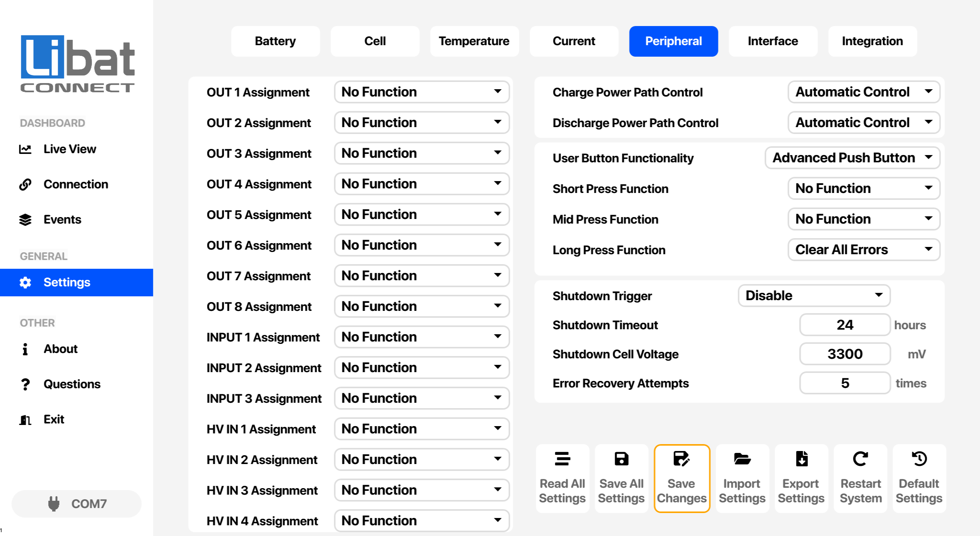Click the Default Settings history icon
The image size is (980, 536).
click(x=919, y=459)
